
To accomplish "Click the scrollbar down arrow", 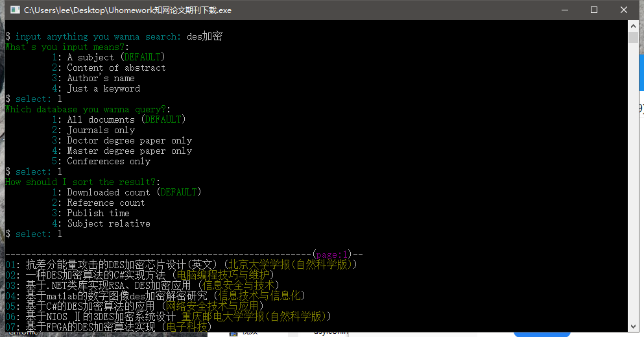I will click(x=633, y=327).
